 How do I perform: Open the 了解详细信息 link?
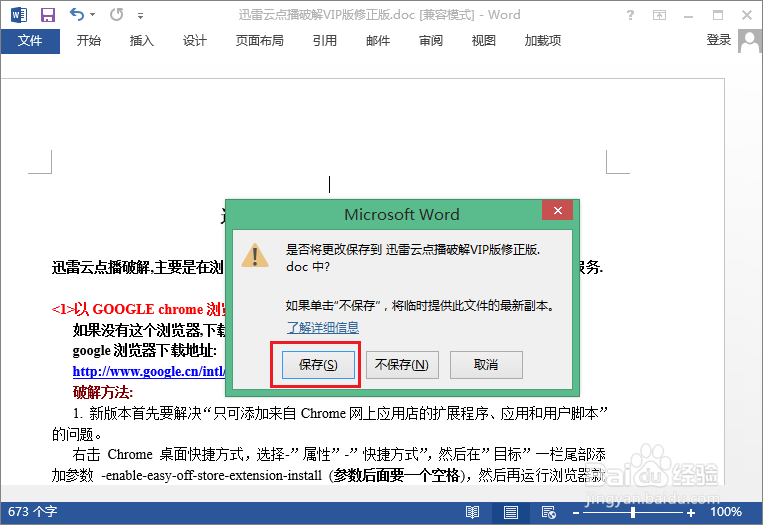pos(323,327)
